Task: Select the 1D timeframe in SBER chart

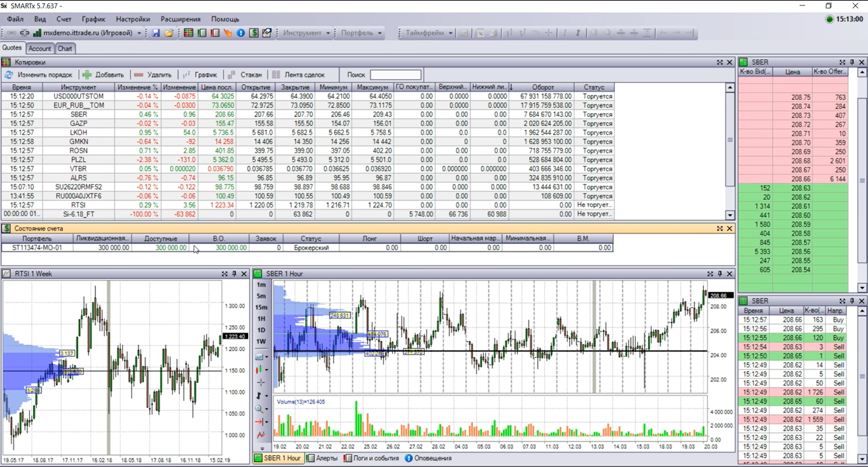Action: pos(261,330)
